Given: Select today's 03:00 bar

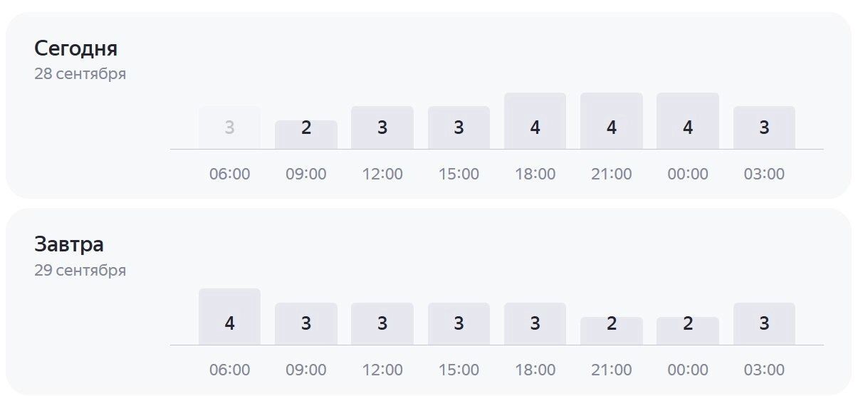Looking at the screenshot, I should (764, 127).
